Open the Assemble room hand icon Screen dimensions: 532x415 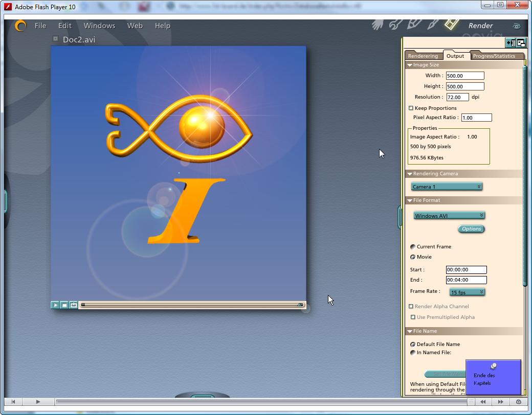tap(378, 25)
